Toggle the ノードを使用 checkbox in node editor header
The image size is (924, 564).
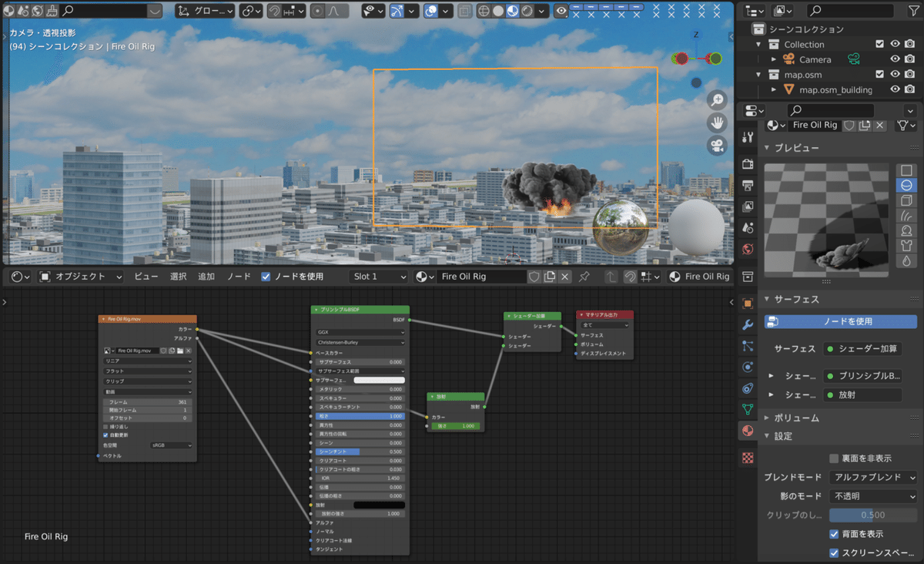pyautogui.click(x=266, y=277)
